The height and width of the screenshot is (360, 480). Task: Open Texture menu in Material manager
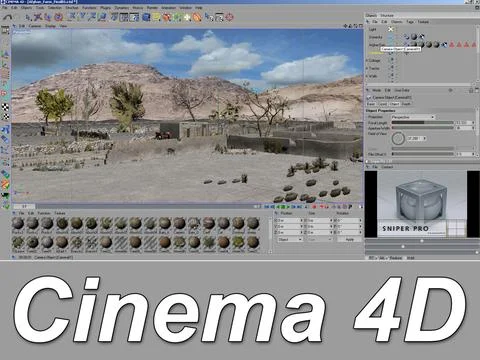(x=60, y=213)
